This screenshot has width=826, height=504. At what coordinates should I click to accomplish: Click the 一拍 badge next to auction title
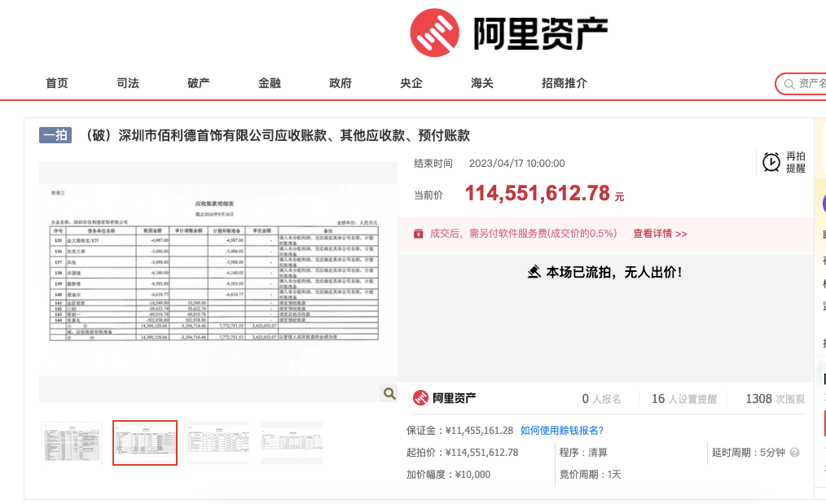tap(55, 135)
